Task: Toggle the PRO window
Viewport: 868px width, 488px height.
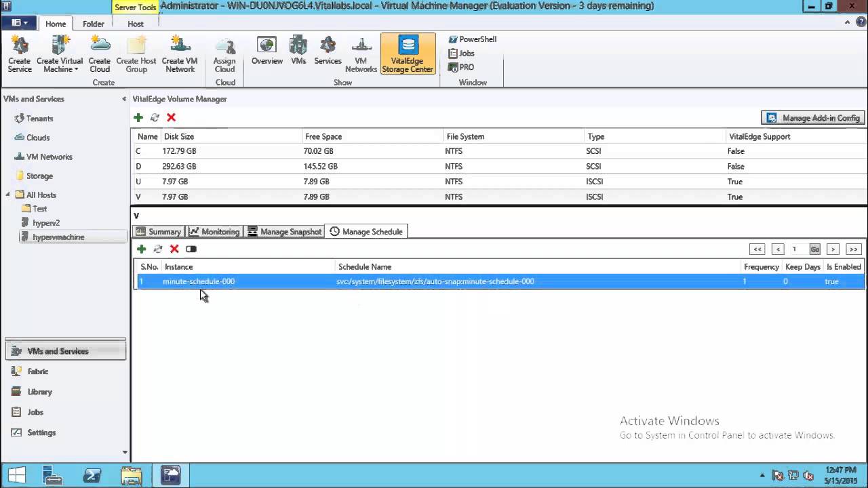Action: pyautogui.click(x=461, y=67)
